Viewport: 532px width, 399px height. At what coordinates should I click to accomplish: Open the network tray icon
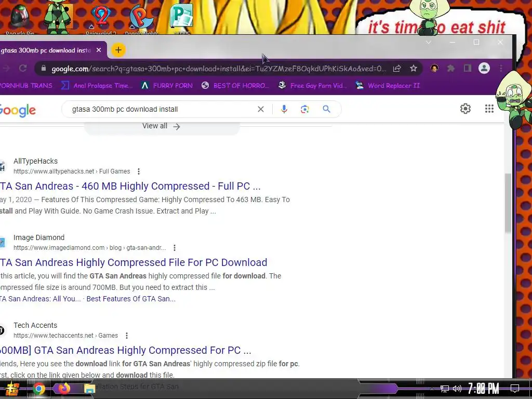tap(445, 389)
